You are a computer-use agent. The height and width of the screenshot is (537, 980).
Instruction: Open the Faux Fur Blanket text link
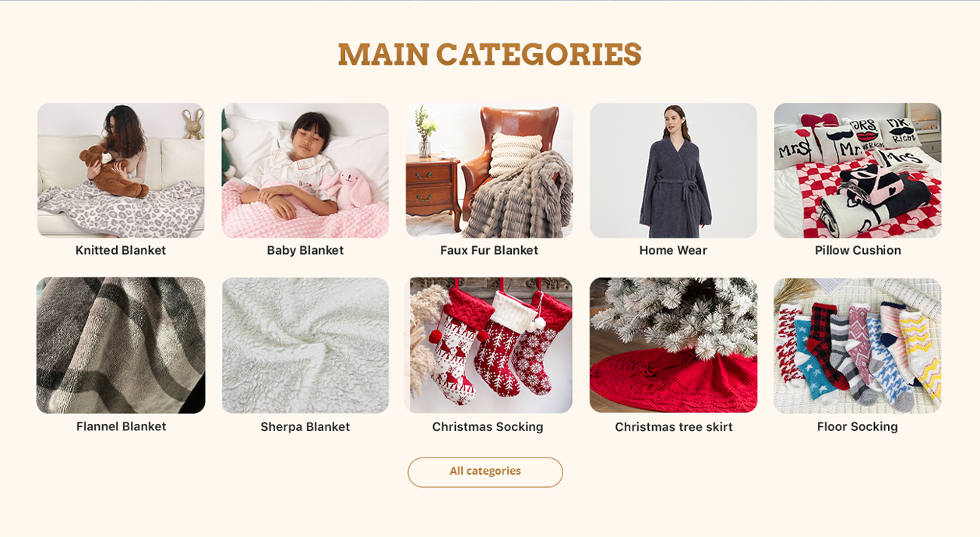[x=489, y=250]
